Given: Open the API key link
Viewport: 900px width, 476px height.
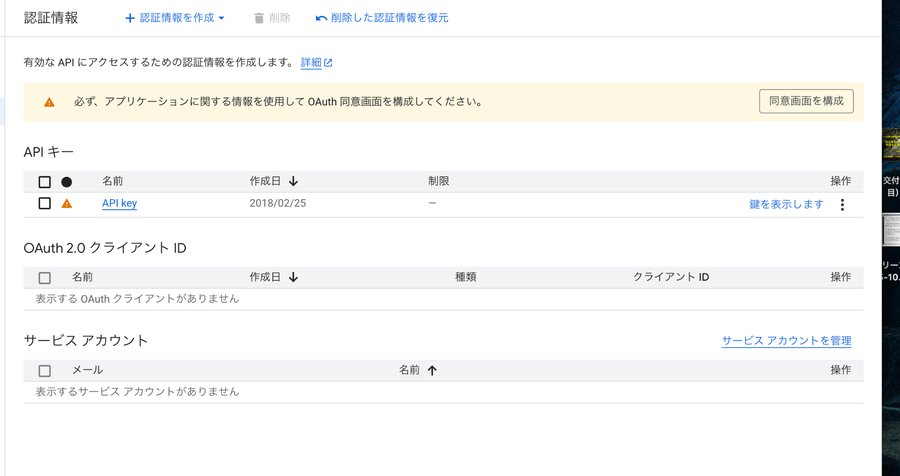Looking at the screenshot, I should click(119, 204).
